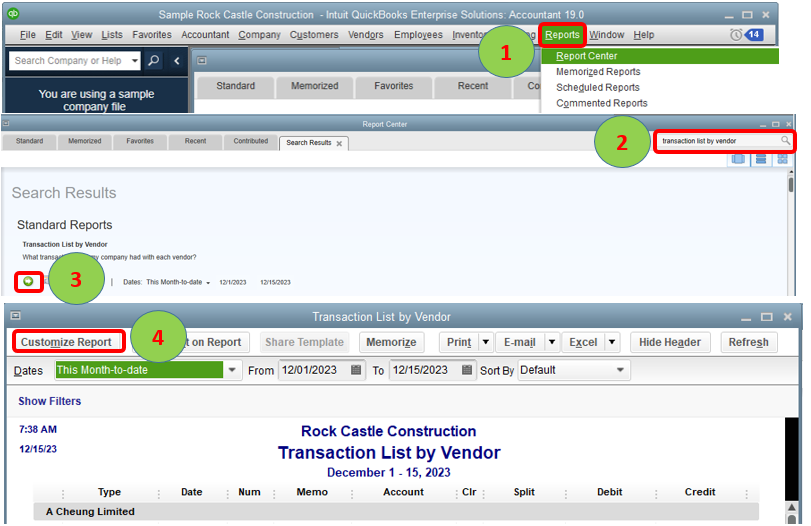Switch to the small Recent tab in Report Center

tap(195, 141)
